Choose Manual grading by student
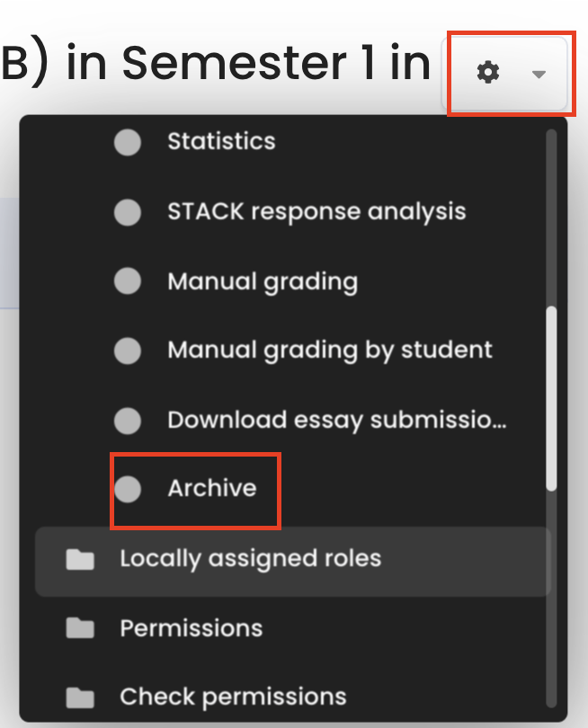Viewport: 588px width, 728px height. tap(330, 351)
